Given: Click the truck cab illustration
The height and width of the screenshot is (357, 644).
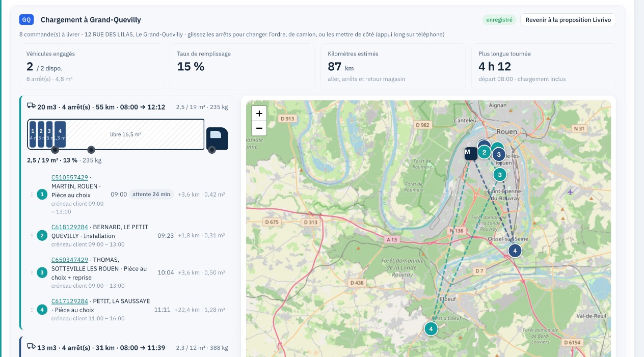Looking at the screenshot, I should tap(217, 140).
